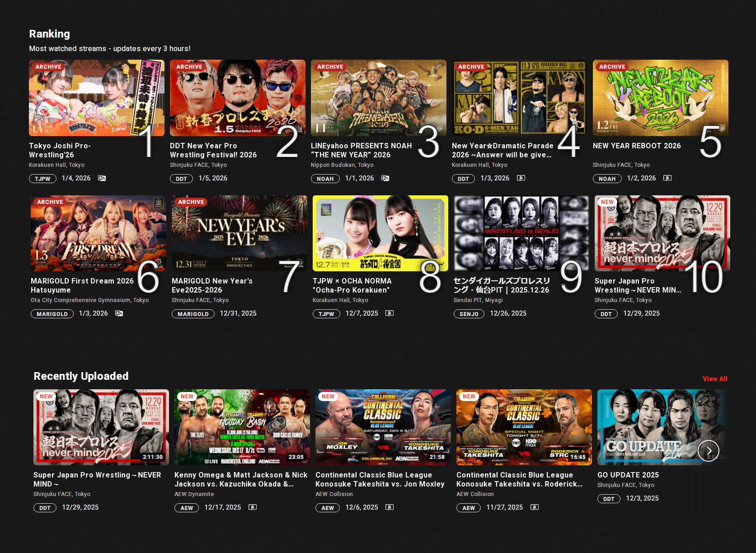
Task: Select the DDT tag under New Year Pro Wrestling Festival
Action: [181, 179]
